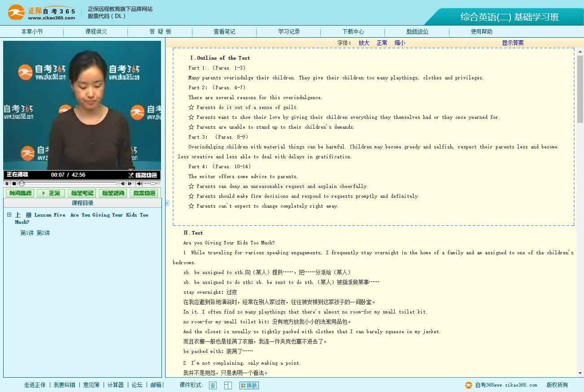Click the 课程目录 header
Image resolution: width=584 pixels, height=392 pixels.
pos(82,203)
